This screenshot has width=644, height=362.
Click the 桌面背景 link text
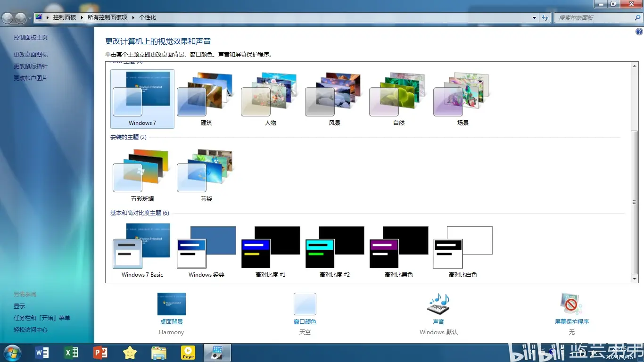pos(172,322)
